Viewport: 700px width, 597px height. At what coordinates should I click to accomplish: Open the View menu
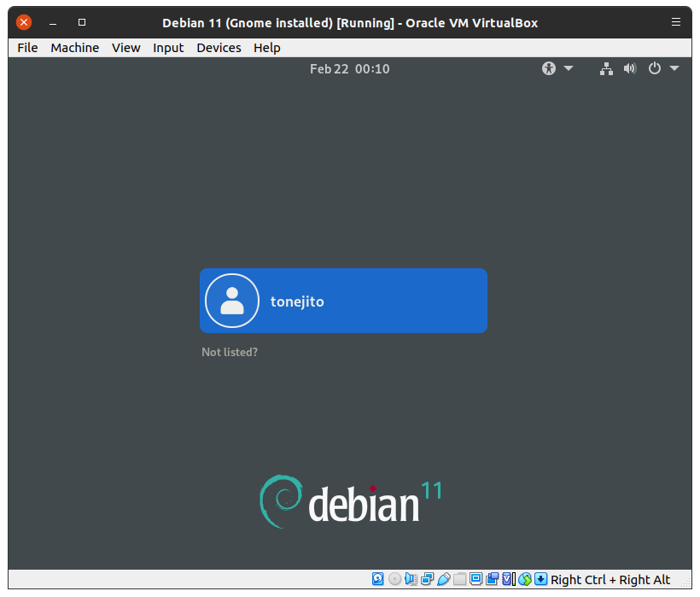125,48
